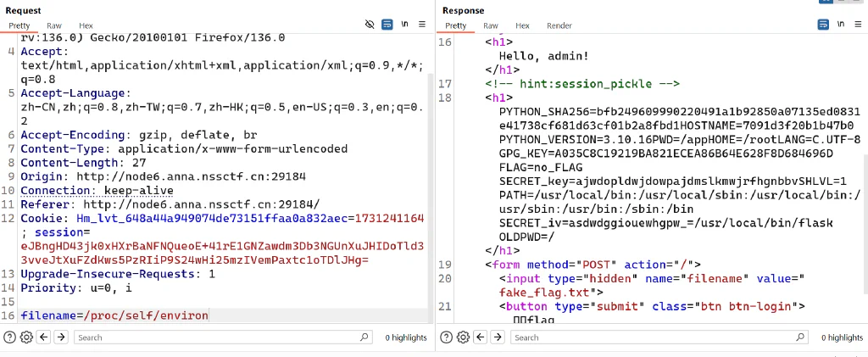Image resolution: width=868 pixels, height=357 pixels.
Task: Click Response panel search input field
Action: [x=659, y=337]
